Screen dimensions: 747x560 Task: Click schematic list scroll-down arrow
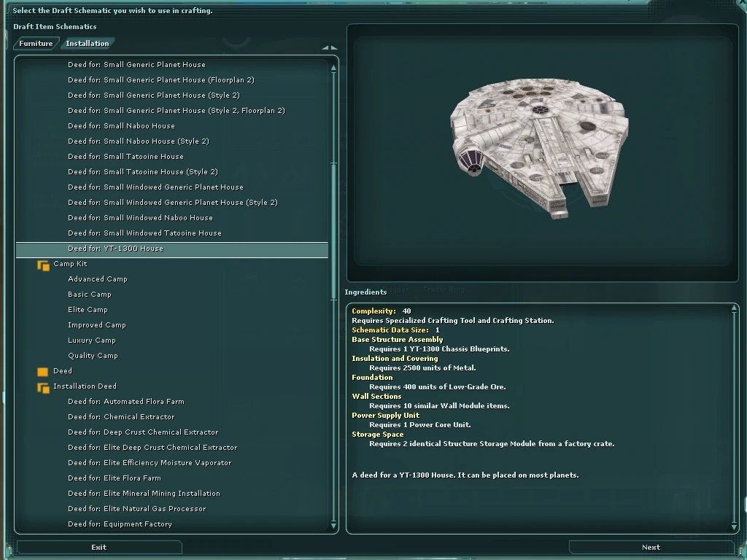click(333, 526)
